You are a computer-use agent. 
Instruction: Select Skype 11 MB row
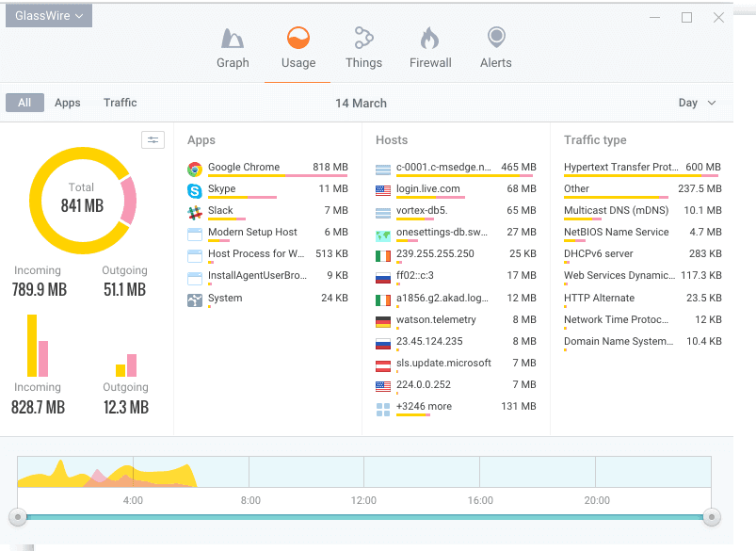267,190
